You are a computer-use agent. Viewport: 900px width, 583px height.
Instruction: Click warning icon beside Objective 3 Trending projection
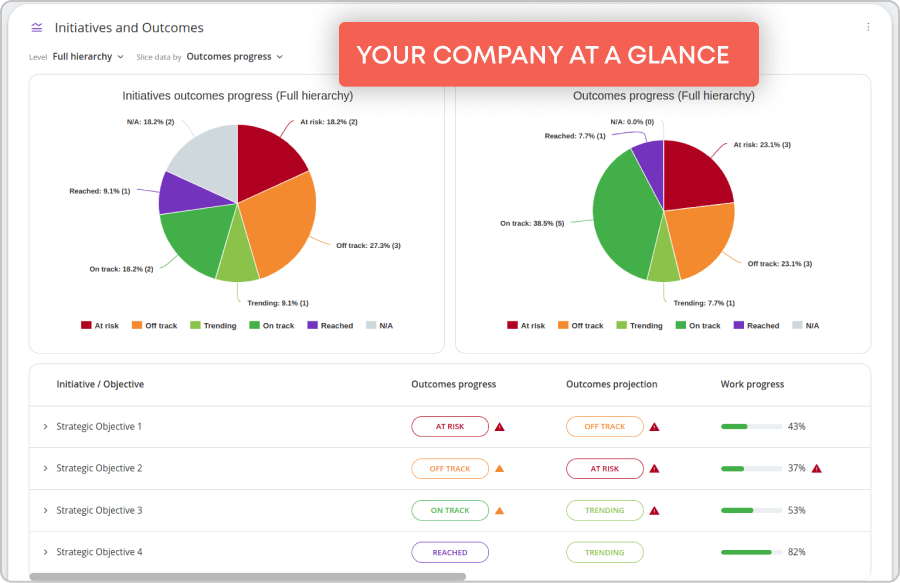click(x=654, y=510)
